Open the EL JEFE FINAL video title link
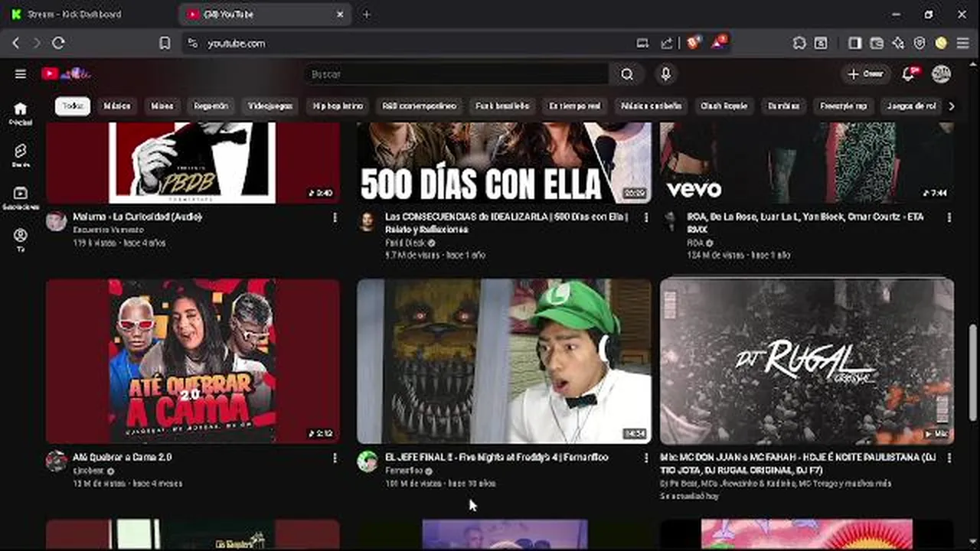Image resolution: width=980 pixels, height=551 pixels. (497, 457)
